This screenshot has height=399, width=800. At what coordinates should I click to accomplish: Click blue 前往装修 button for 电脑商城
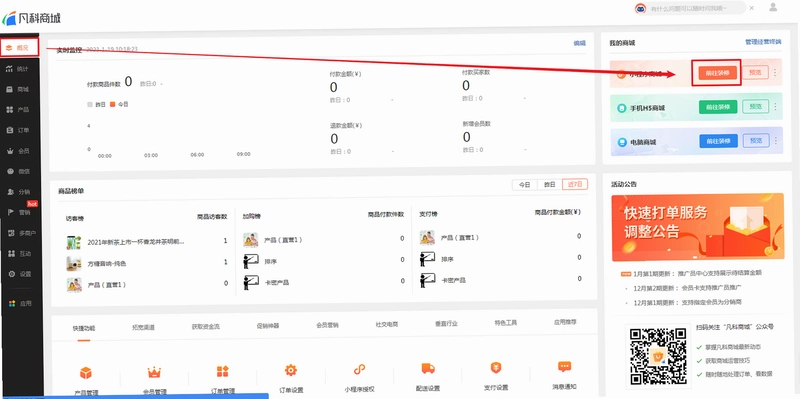718,141
